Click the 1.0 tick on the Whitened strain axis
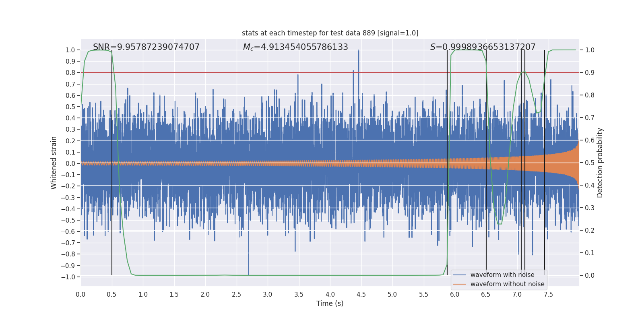 (70, 50)
